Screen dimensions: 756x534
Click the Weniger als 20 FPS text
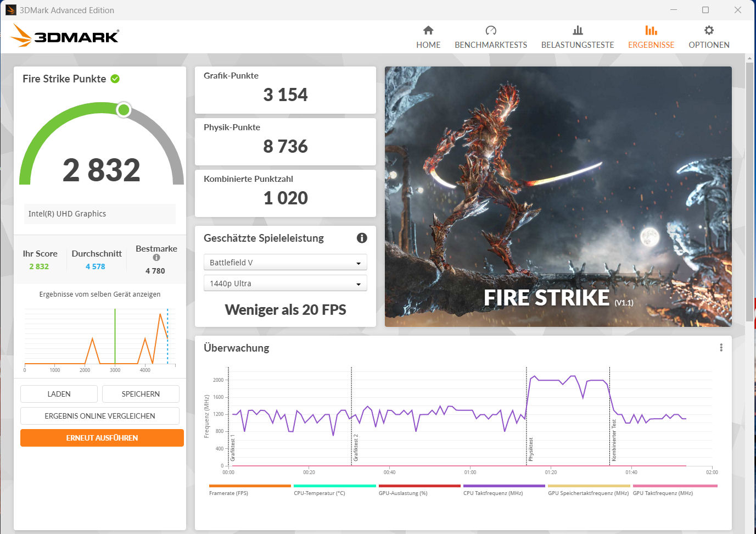click(285, 310)
